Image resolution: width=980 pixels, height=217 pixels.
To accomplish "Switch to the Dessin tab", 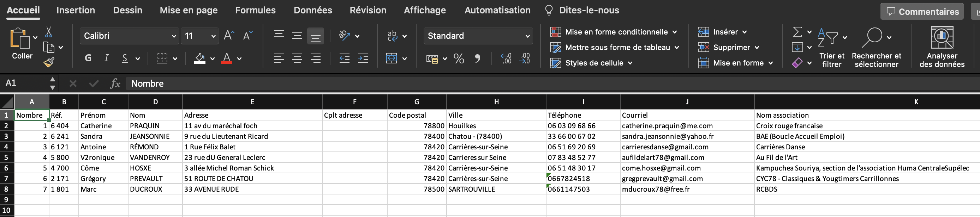I will click(127, 10).
